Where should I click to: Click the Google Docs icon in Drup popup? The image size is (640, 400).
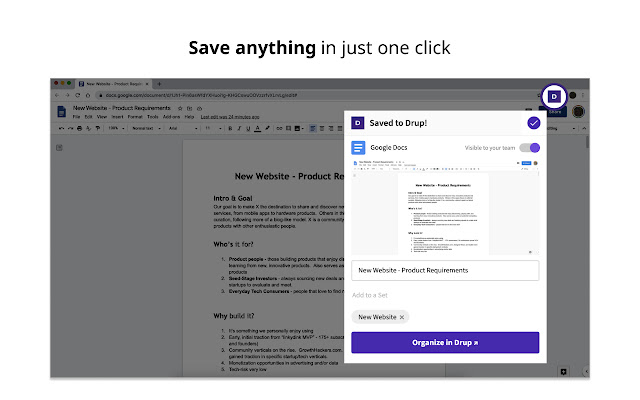[358, 148]
